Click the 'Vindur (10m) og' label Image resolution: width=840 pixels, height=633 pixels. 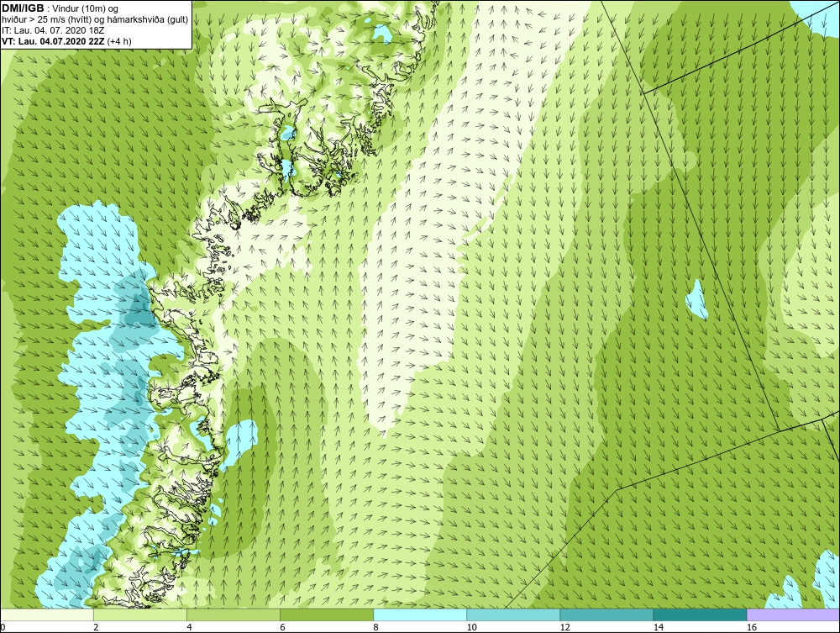(x=87, y=8)
